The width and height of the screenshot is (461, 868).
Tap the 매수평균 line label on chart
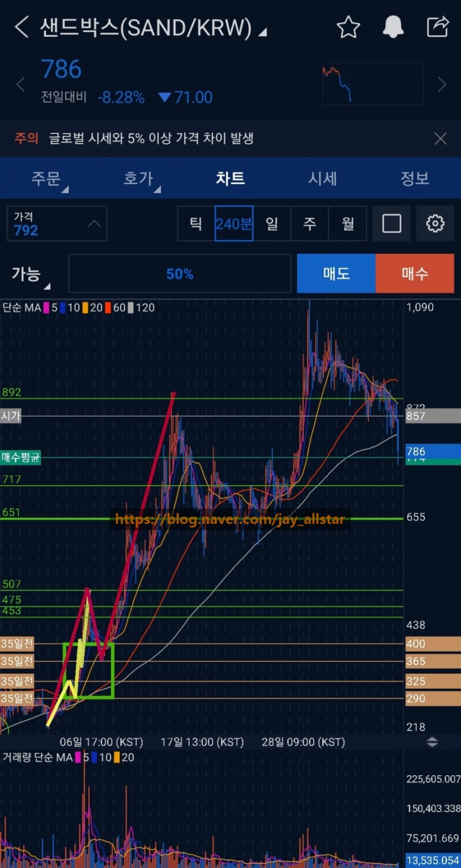tap(21, 458)
